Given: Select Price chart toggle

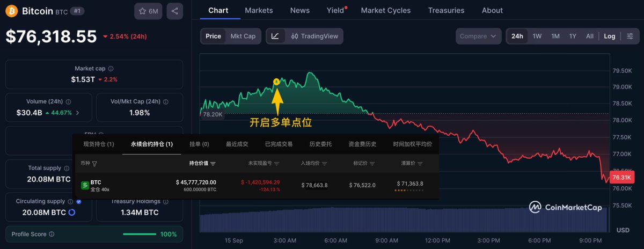Looking at the screenshot, I should coord(213,36).
